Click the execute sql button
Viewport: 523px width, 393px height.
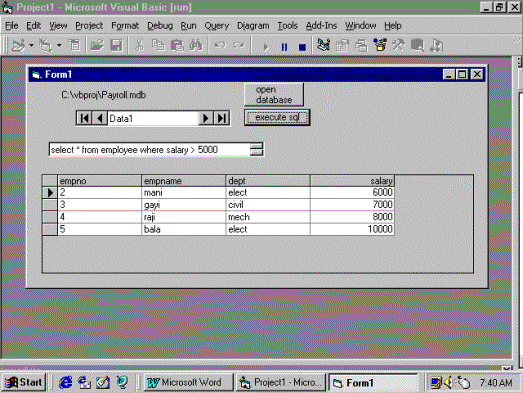point(277,117)
